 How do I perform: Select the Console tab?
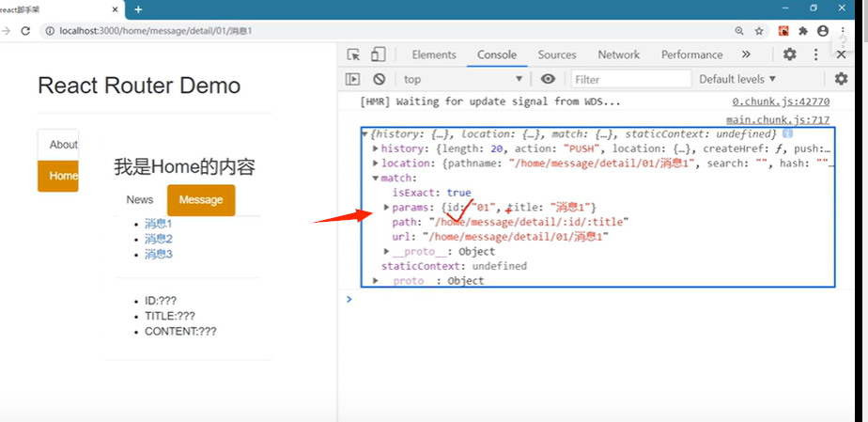point(497,55)
